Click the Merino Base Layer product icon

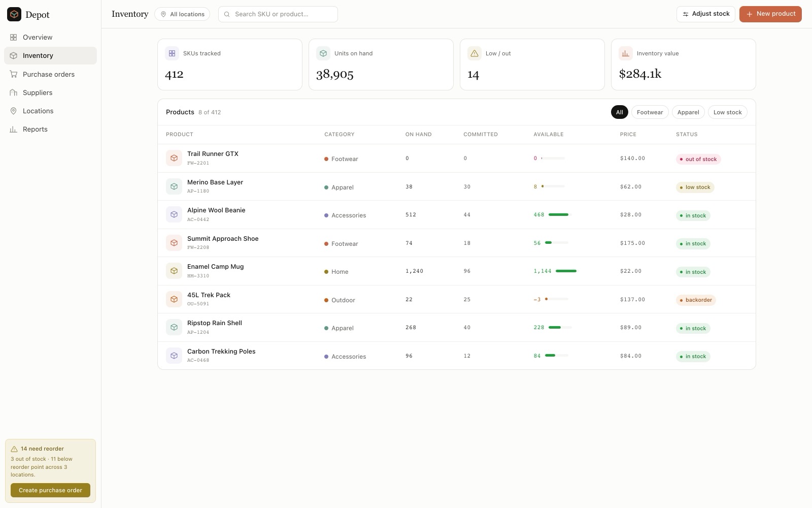pos(174,186)
